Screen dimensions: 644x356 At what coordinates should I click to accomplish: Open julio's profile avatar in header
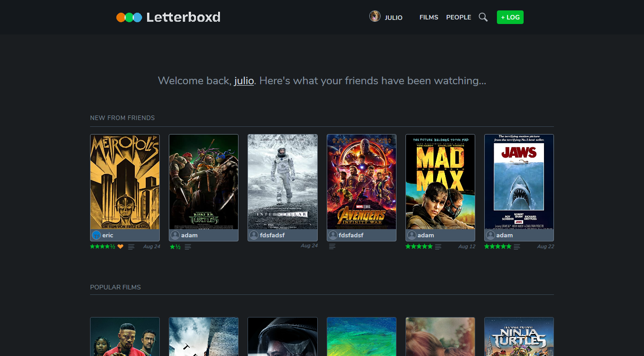click(x=375, y=16)
